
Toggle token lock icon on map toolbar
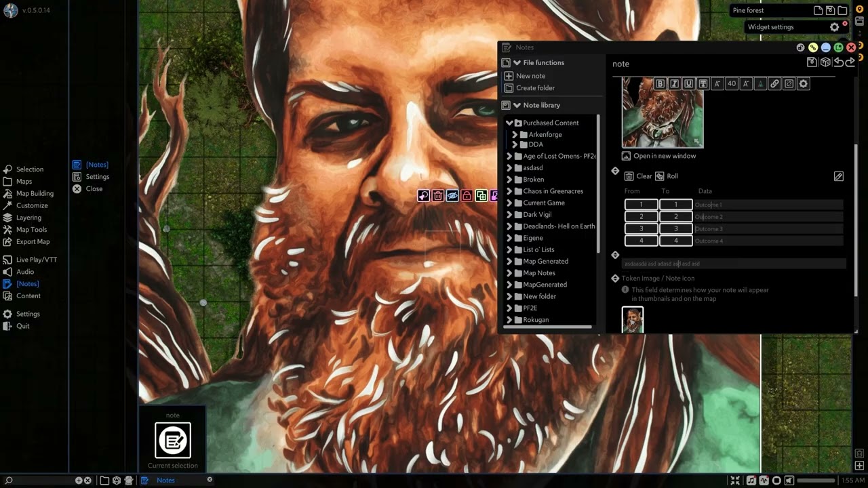point(467,196)
